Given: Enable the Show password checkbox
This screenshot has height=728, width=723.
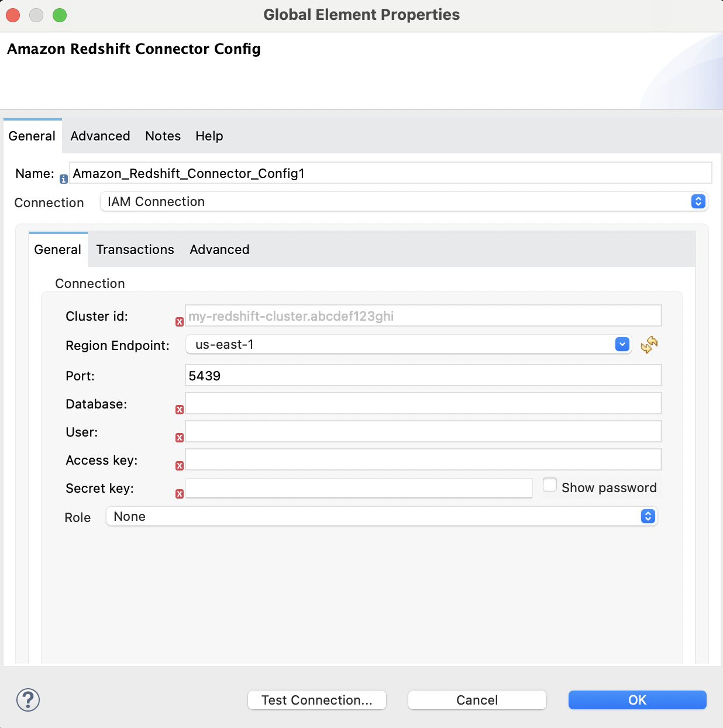Looking at the screenshot, I should click(x=550, y=485).
